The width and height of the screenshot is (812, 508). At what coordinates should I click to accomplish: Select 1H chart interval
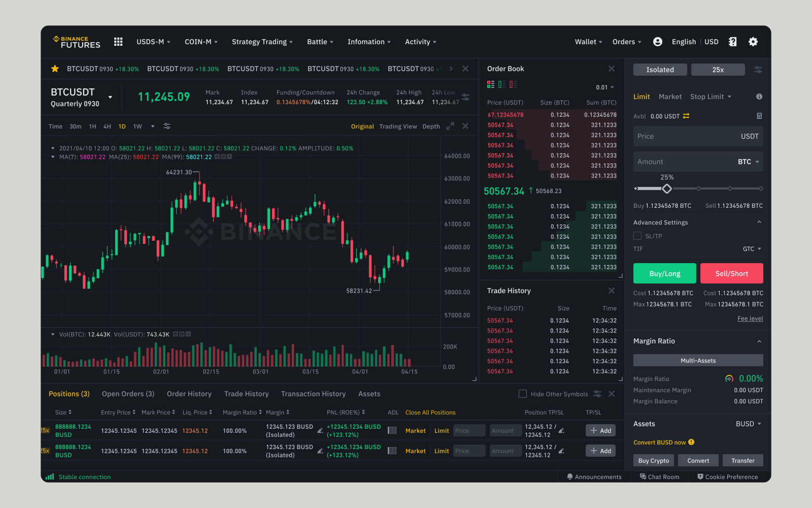point(92,126)
